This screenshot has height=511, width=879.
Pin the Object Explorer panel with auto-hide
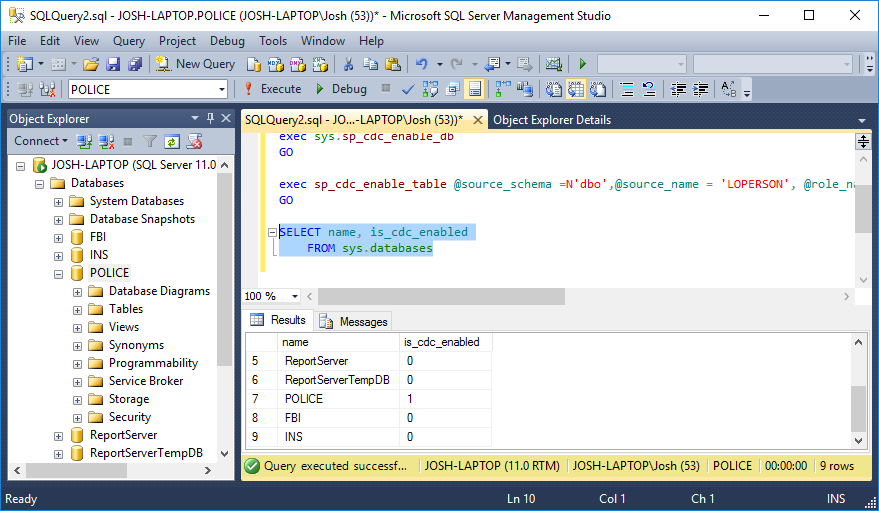tap(209, 119)
